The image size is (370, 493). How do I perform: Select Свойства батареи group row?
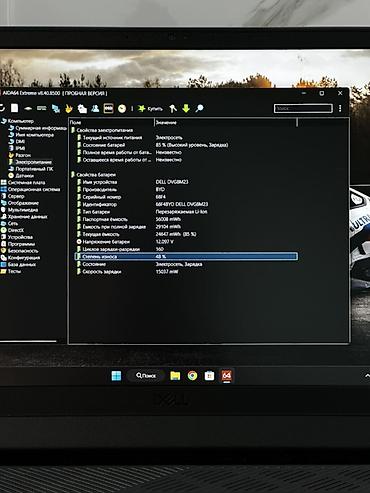93,174
